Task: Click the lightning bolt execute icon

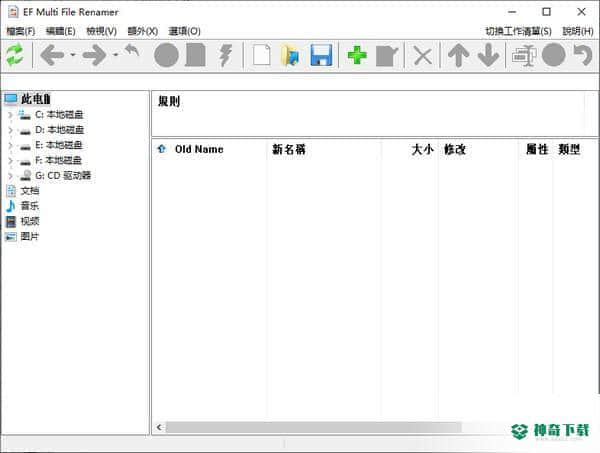Action: [x=226, y=55]
